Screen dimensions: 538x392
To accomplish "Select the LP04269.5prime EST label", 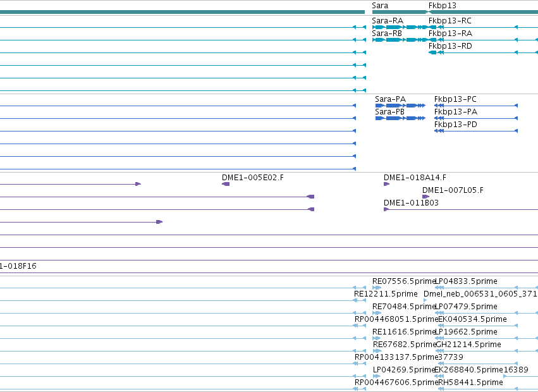I will click(x=404, y=370).
